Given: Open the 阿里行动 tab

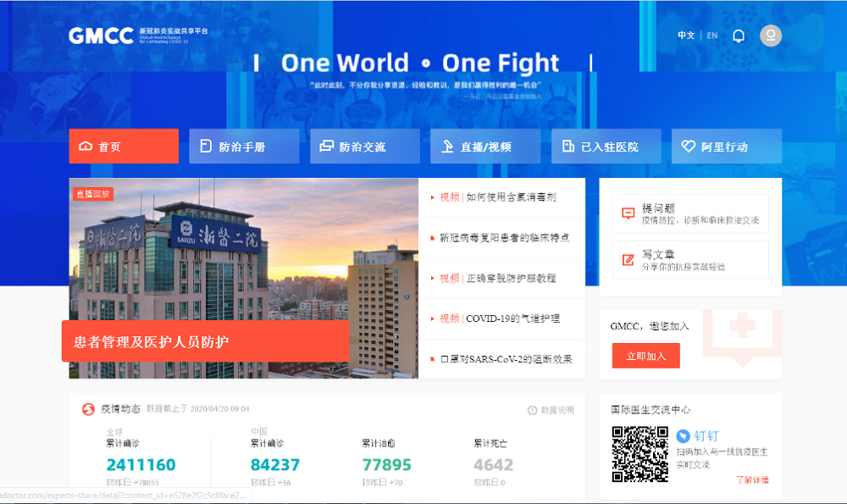Looking at the screenshot, I should click(727, 146).
